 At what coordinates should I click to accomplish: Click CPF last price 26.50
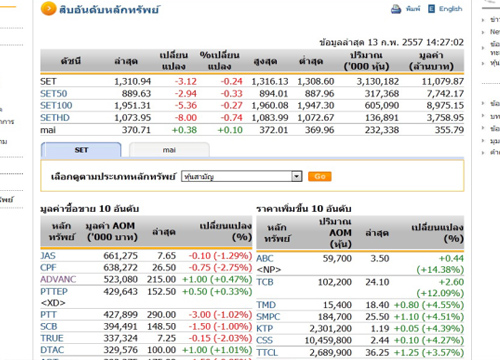[164, 268]
